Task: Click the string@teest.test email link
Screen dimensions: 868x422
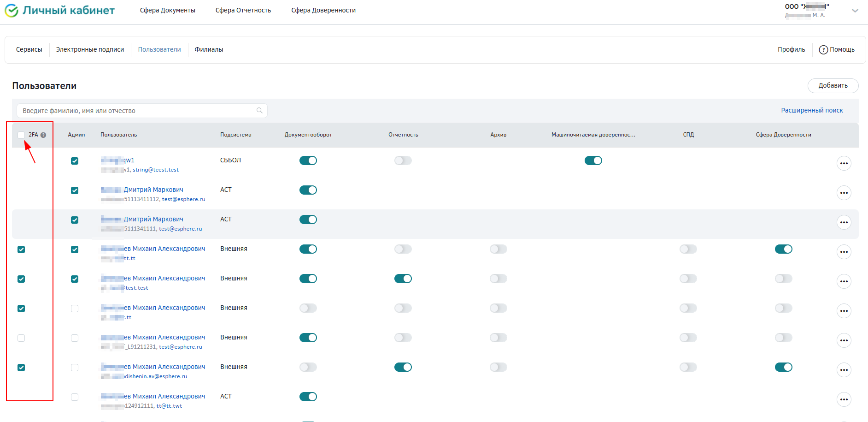Action: click(156, 170)
